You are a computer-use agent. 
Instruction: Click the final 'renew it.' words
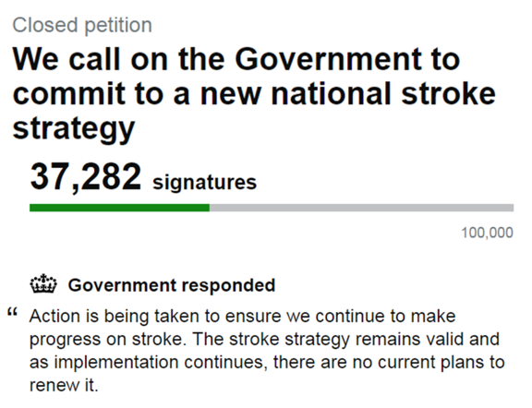64,385
